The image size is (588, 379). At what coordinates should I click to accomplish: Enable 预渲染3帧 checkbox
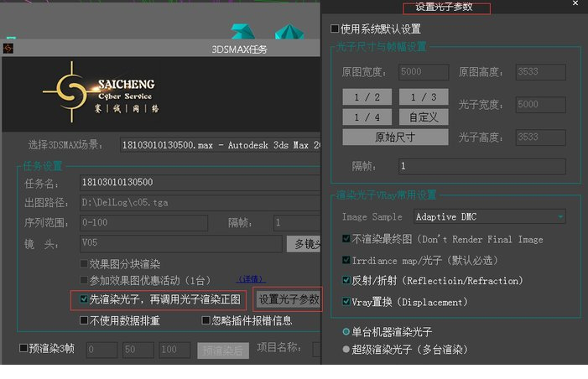23,348
